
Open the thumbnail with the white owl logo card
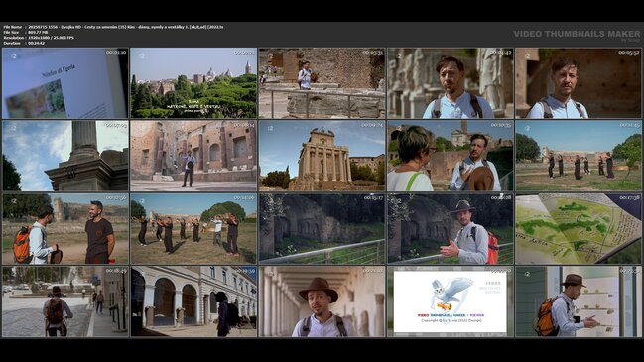pos(451,302)
